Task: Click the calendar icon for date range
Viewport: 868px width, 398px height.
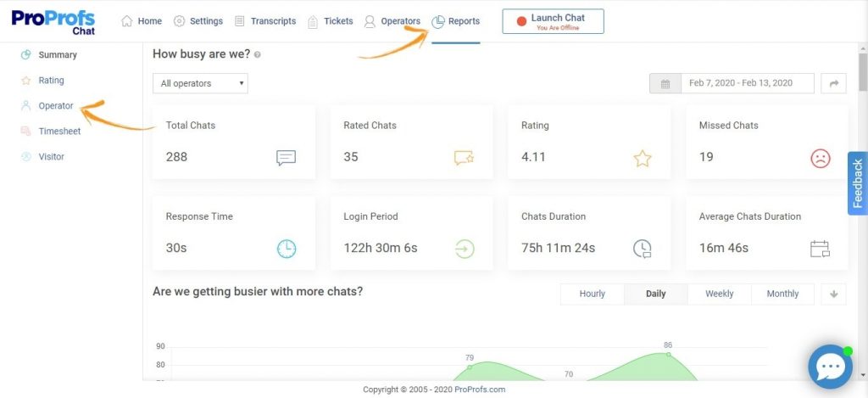Action: pyautogui.click(x=665, y=83)
